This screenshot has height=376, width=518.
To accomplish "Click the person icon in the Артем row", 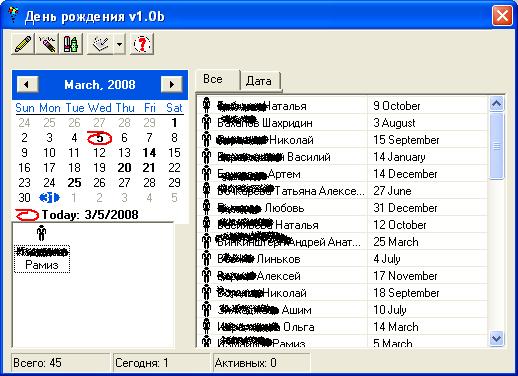I will coord(207,173).
